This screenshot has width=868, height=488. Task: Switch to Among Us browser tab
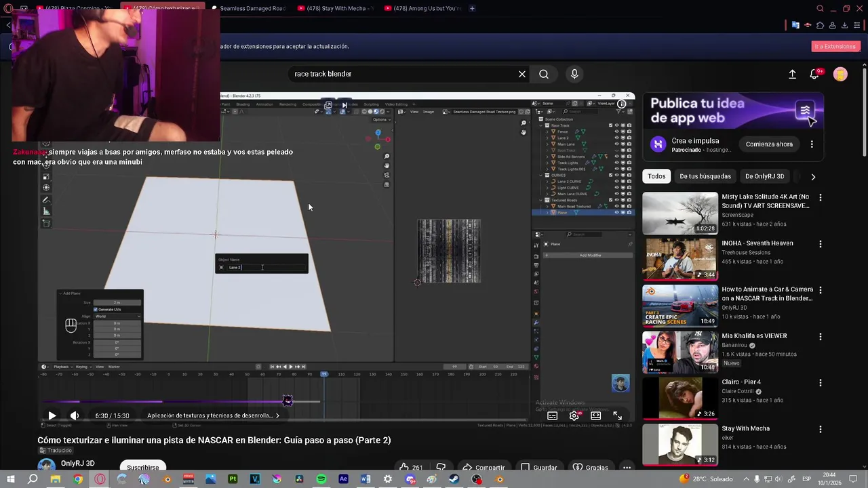coord(422,8)
